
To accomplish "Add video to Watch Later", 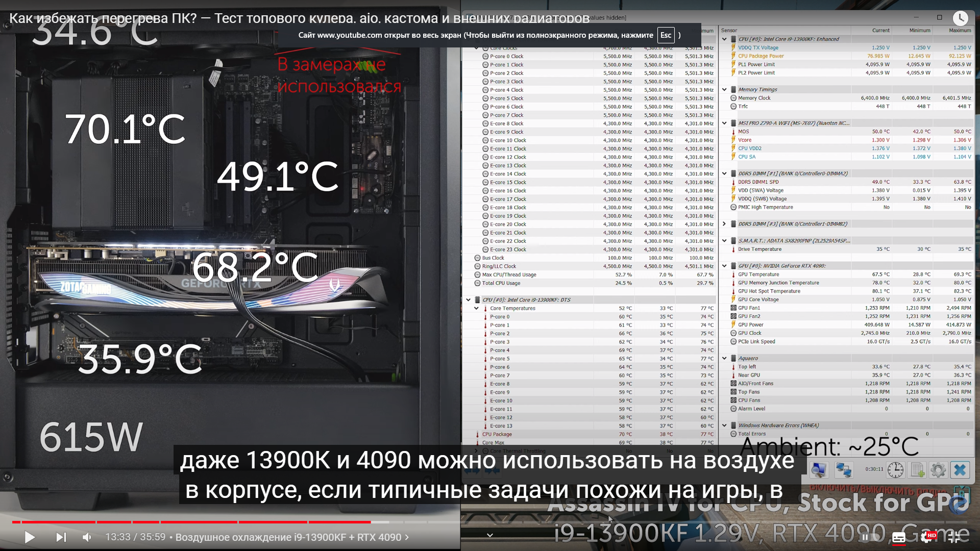I will pyautogui.click(x=960, y=18).
